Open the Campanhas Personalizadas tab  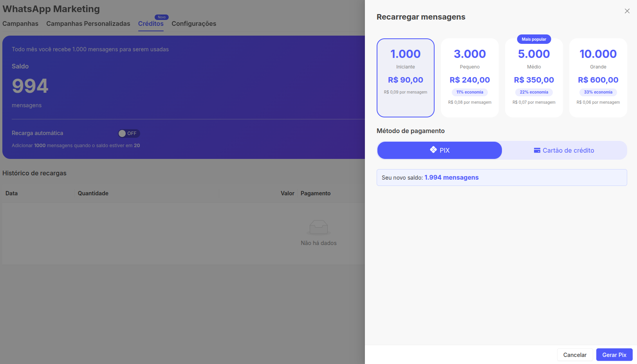click(88, 23)
